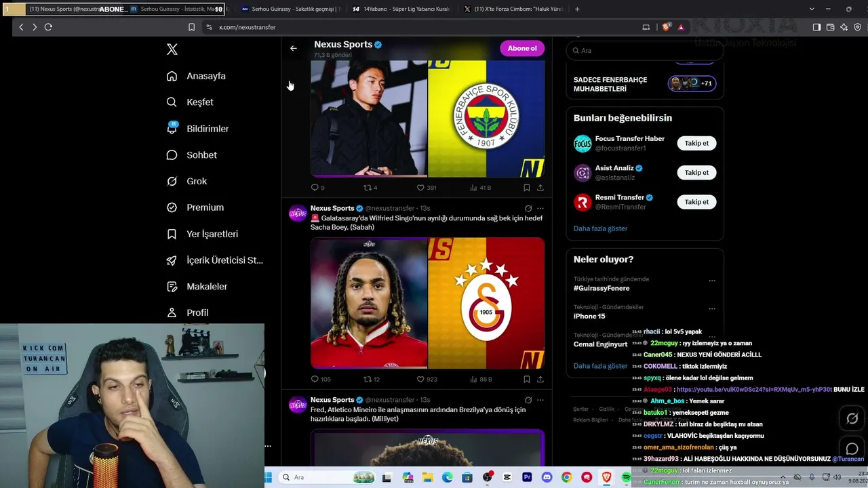Open the Fenerbahçe post image

(427, 119)
